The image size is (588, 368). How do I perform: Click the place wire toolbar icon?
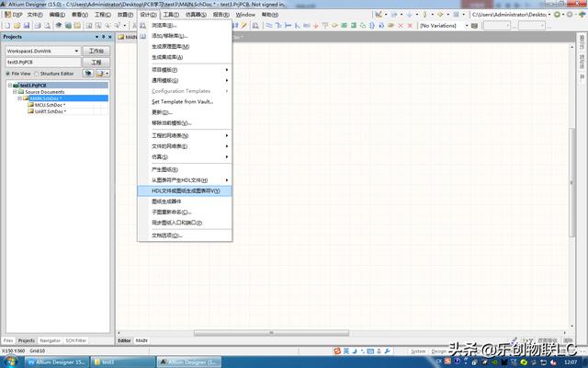(x=269, y=26)
